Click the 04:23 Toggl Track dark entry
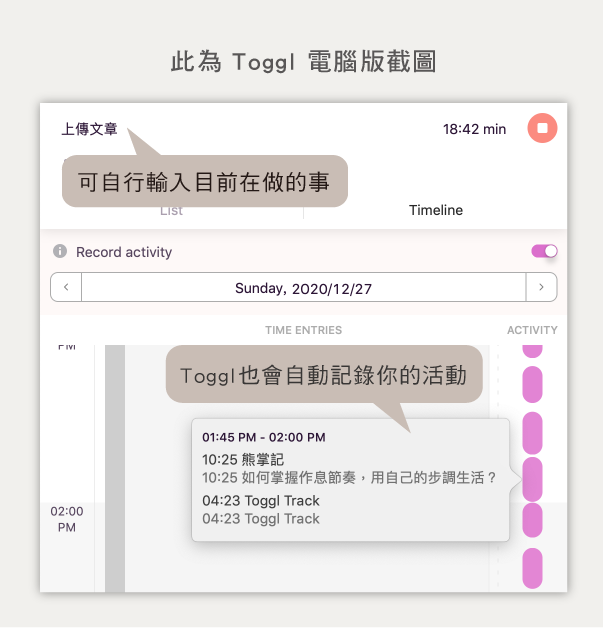Image resolution: width=603 pixels, height=628 pixels. (x=261, y=501)
